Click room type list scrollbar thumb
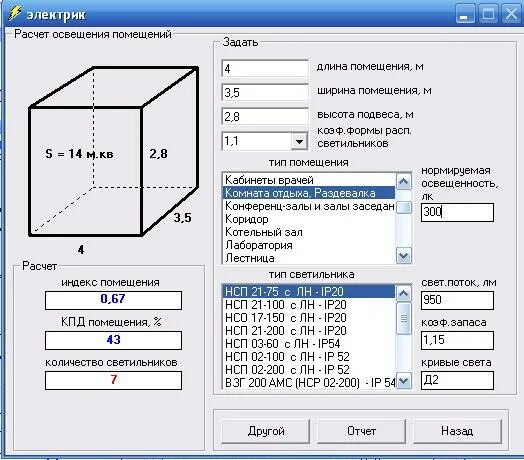 [404, 208]
